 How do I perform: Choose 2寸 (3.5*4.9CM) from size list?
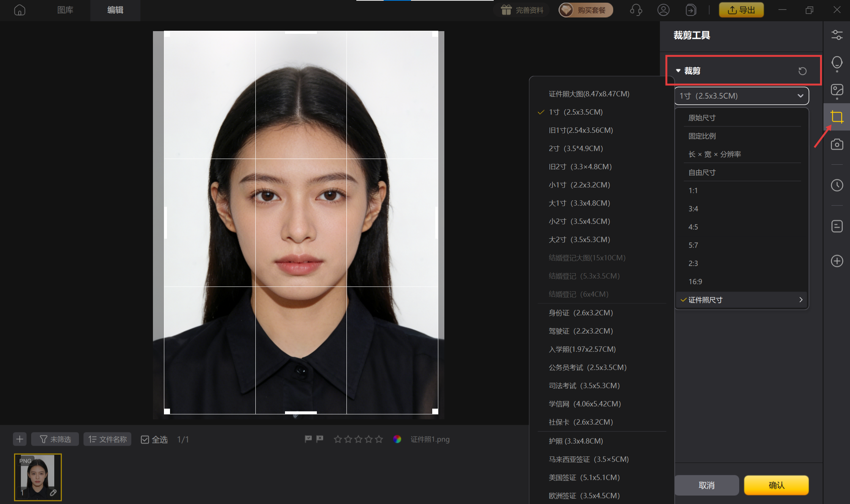point(576,148)
